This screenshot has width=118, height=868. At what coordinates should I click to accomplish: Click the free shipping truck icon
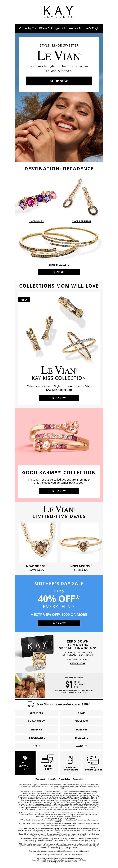coord(31,704)
